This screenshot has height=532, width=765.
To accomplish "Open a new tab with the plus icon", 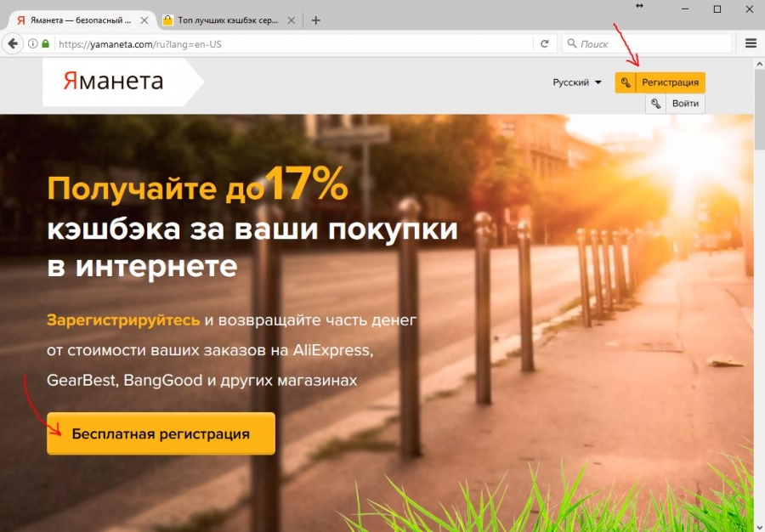I will point(315,20).
